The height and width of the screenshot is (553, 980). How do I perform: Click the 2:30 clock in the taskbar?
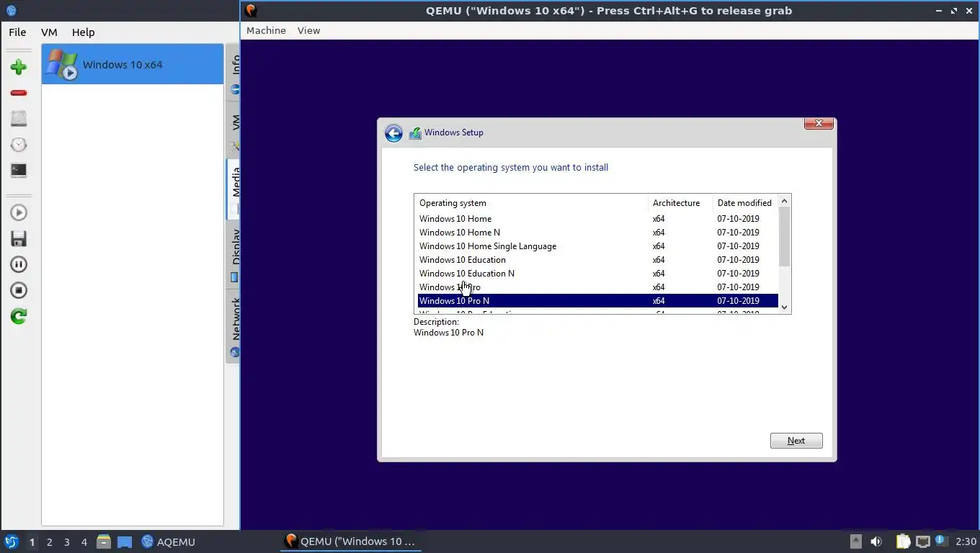pyautogui.click(x=966, y=541)
